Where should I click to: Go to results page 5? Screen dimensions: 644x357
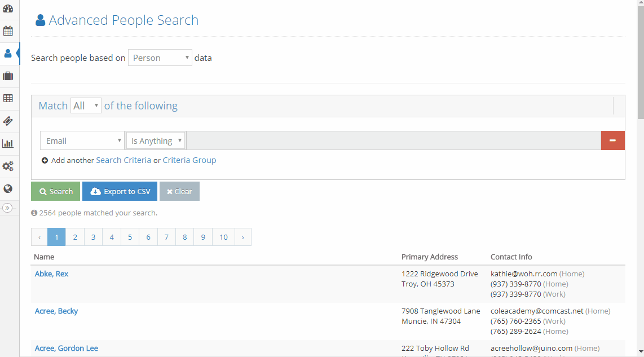tap(130, 237)
